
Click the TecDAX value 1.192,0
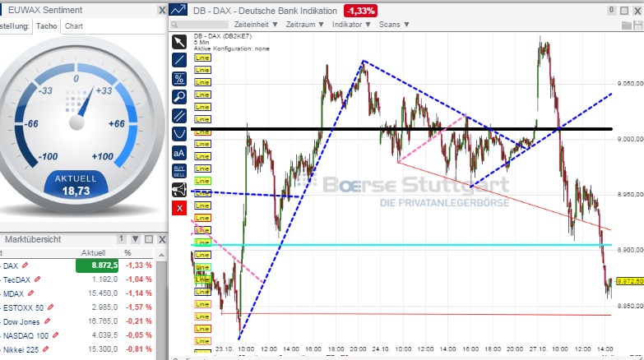[104, 279]
